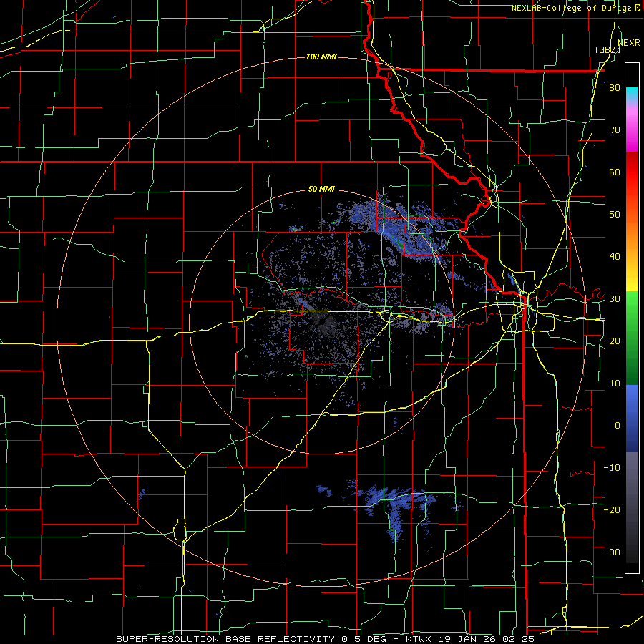Click the NEXR label above the color bar
The image size is (644, 644).
[629, 43]
